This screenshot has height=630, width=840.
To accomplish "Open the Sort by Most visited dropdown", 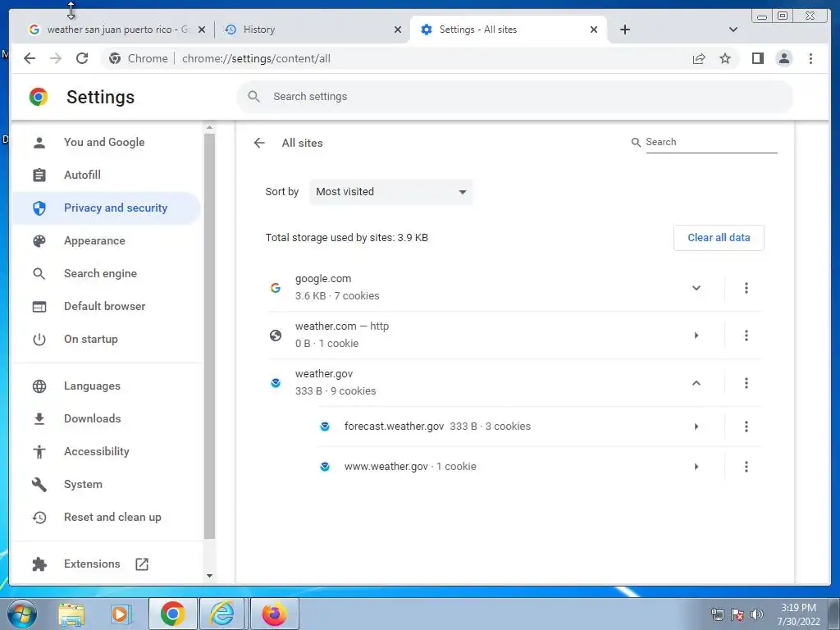I will (390, 192).
